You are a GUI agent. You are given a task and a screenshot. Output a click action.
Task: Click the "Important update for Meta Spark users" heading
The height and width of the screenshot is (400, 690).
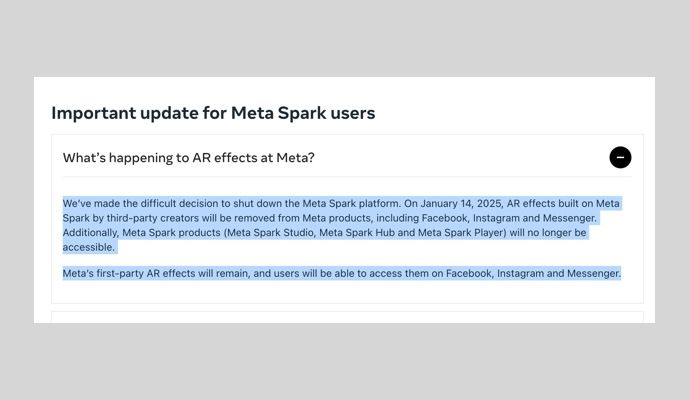click(x=213, y=113)
